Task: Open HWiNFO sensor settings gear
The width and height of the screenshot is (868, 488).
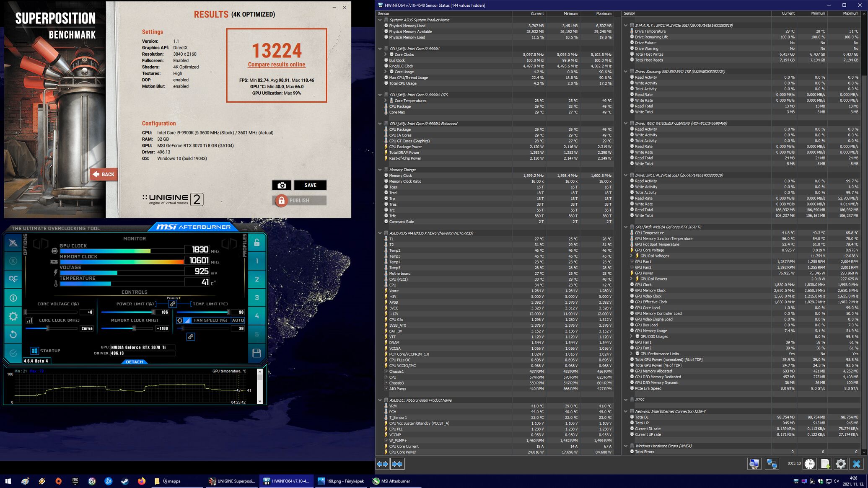Action: click(x=841, y=464)
